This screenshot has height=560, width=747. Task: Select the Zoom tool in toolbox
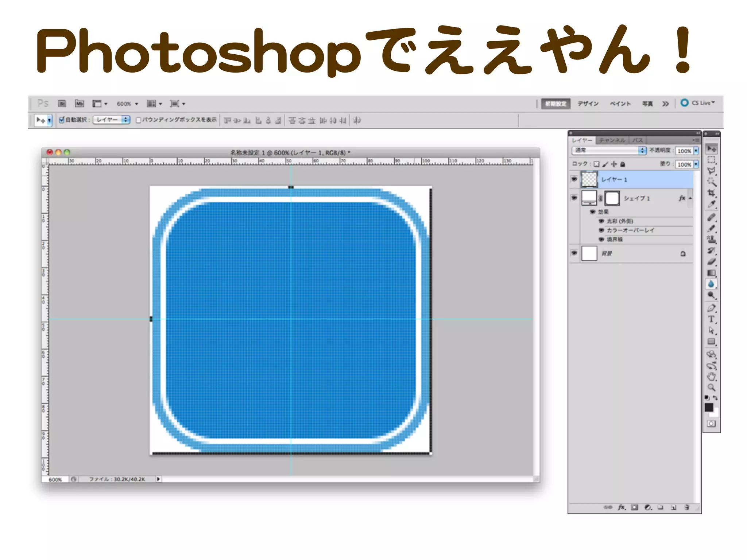coord(711,388)
